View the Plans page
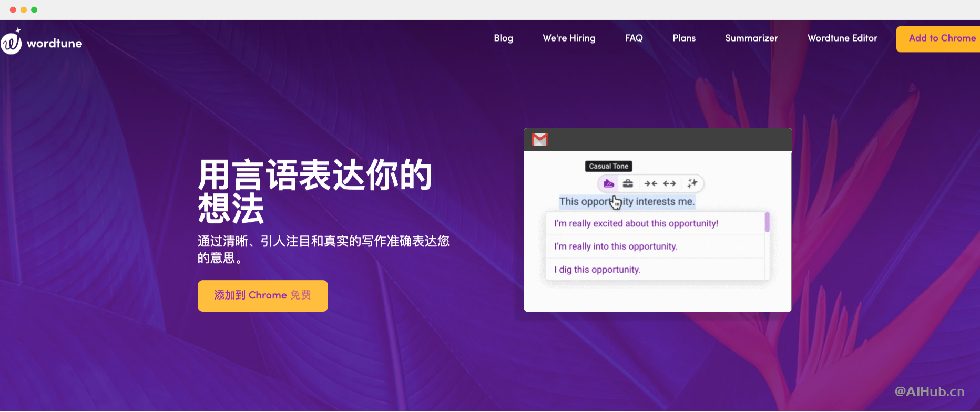The image size is (980, 412). [683, 38]
